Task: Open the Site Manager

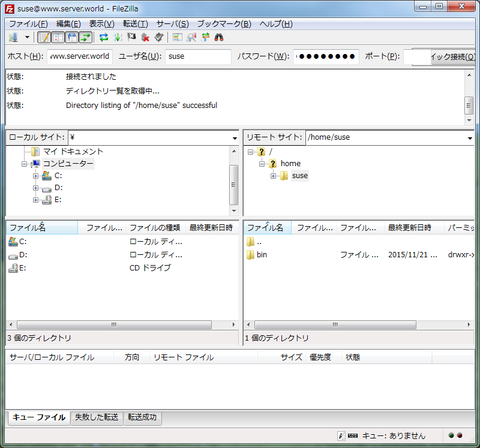Action: (12, 37)
